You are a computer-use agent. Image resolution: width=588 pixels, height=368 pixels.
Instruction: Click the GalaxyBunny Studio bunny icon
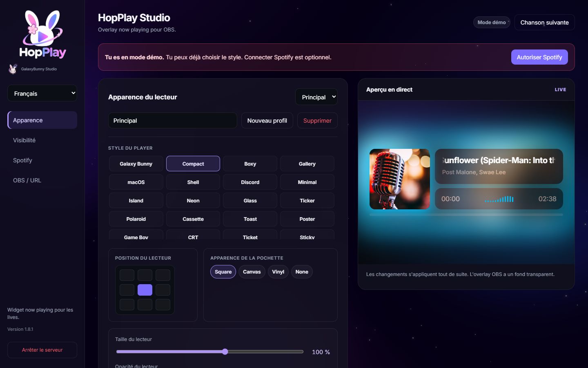(13, 69)
